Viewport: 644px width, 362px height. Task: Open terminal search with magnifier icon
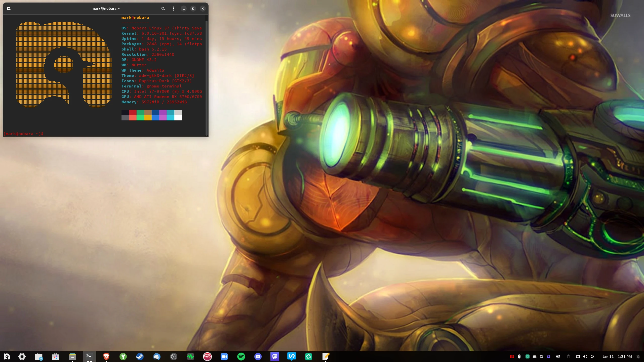coord(163,9)
